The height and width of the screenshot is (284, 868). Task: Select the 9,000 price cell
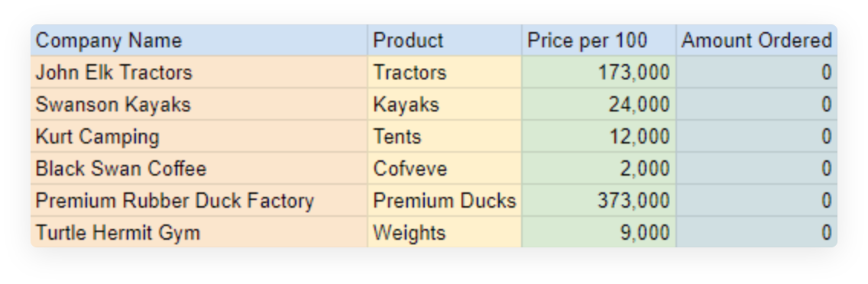598,233
